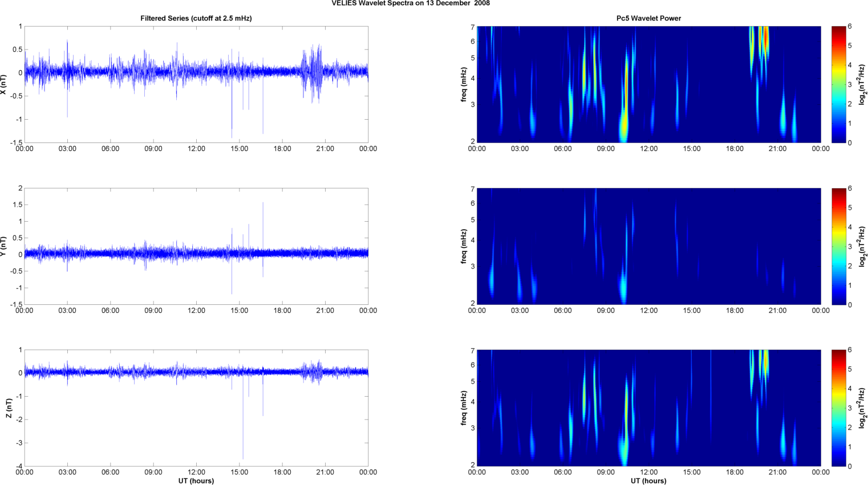The height and width of the screenshot is (485, 868).
Task: Click the 18:00 tick under the middle wavelet plot
Action: 735,311
